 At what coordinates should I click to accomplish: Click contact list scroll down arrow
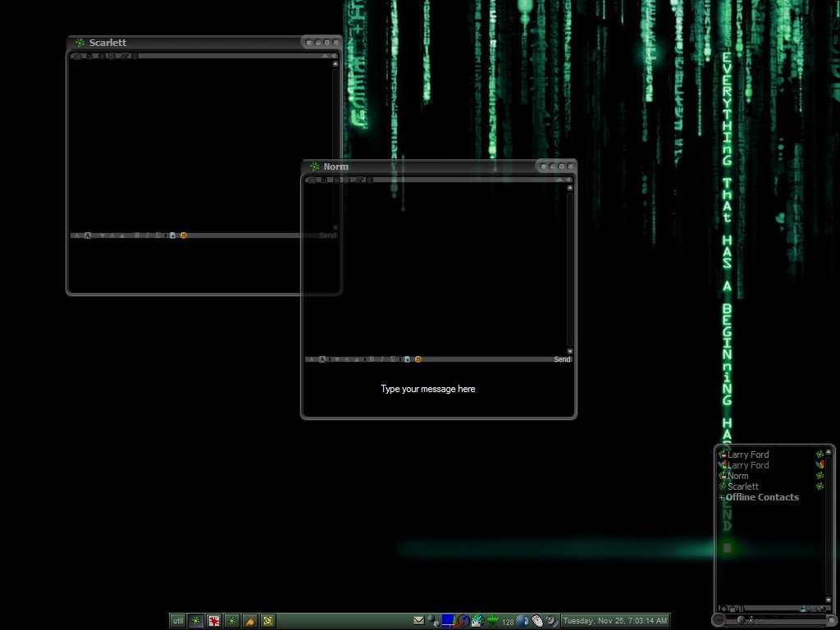[x=829, y=600]
